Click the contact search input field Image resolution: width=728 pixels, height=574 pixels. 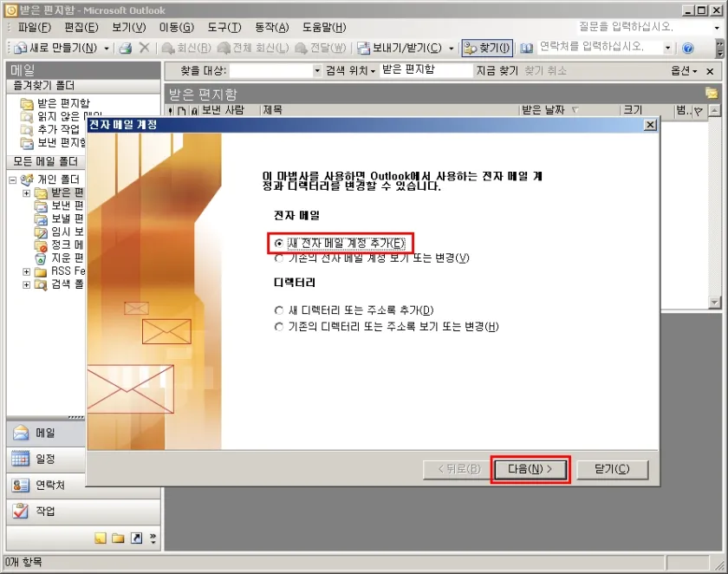599,47
